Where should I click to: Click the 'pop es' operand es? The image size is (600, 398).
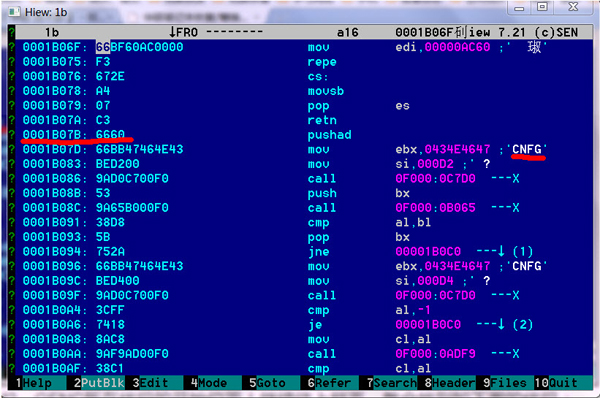pos(403,106)
